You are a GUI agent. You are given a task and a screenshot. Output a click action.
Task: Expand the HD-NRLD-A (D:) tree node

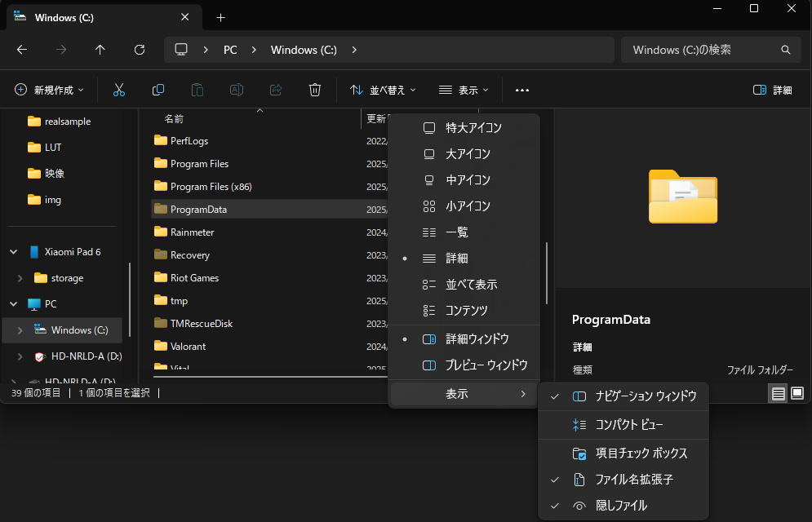[x=20, y=356]
